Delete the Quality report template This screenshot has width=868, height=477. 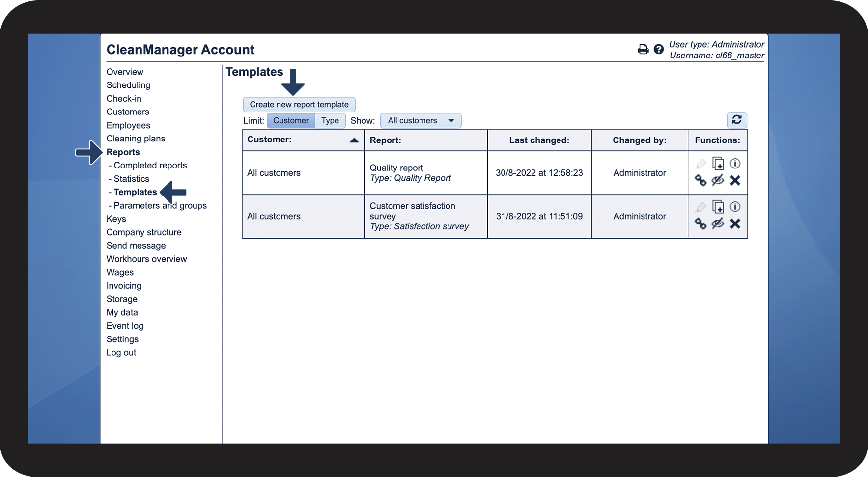click(735, 180)
